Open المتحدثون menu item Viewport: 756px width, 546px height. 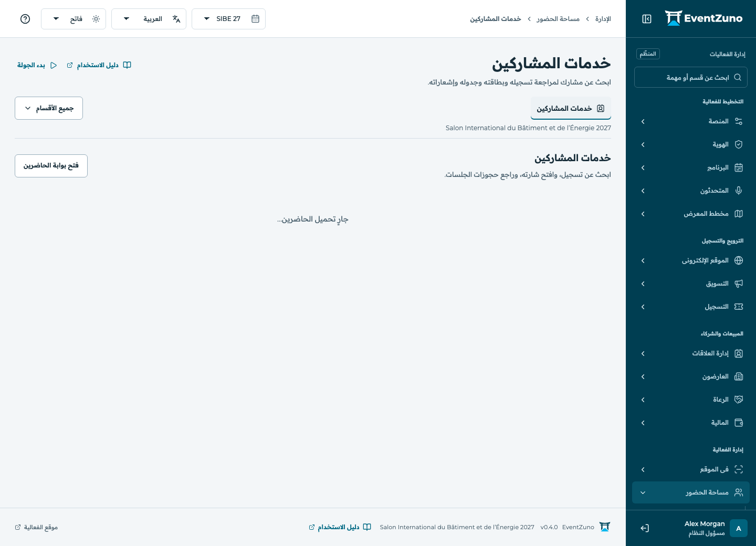(x=691, y=191)
